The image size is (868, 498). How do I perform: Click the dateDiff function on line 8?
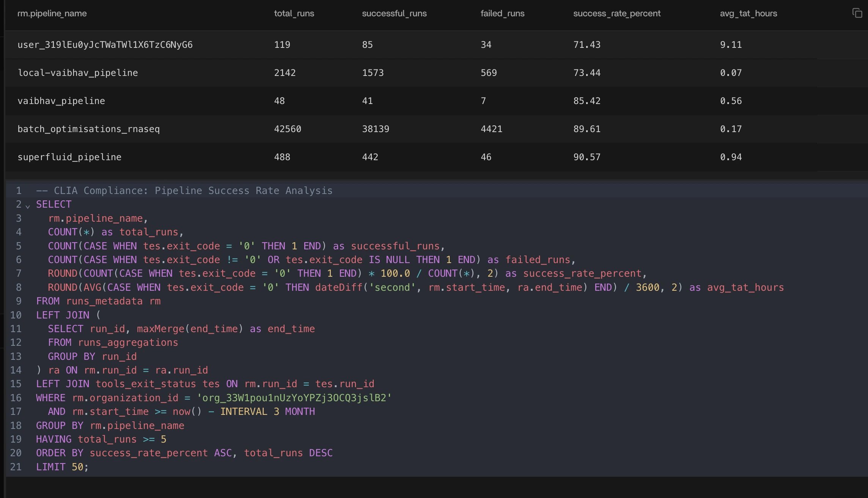339,287
